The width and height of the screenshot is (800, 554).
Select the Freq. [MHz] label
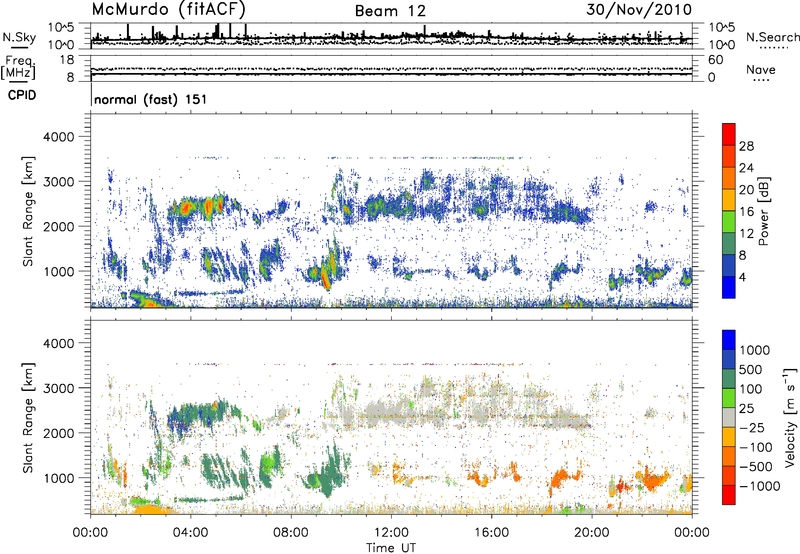[18, 67]
